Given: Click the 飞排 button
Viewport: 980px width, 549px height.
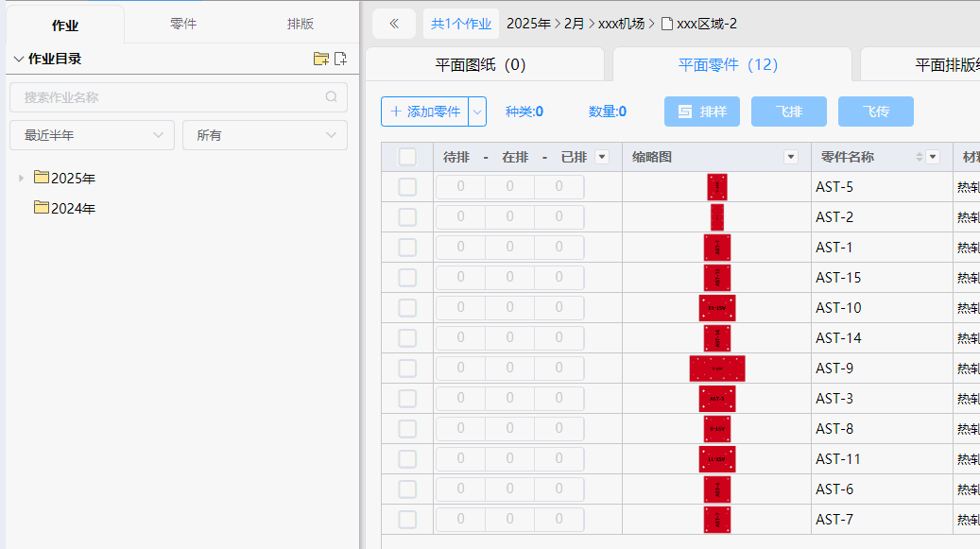Looking at the screenshot, I should 789,112.
